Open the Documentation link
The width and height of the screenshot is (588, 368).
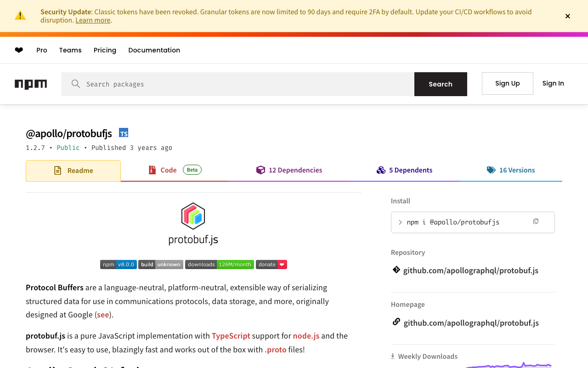(x=154, y=50)
